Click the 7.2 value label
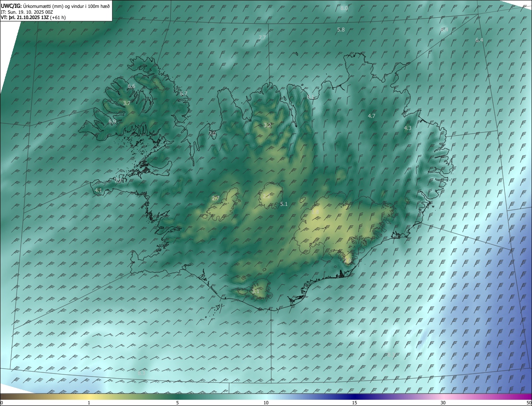Viewport: 532px width, 406px height. pyautogui.click(x=118, y=181)
